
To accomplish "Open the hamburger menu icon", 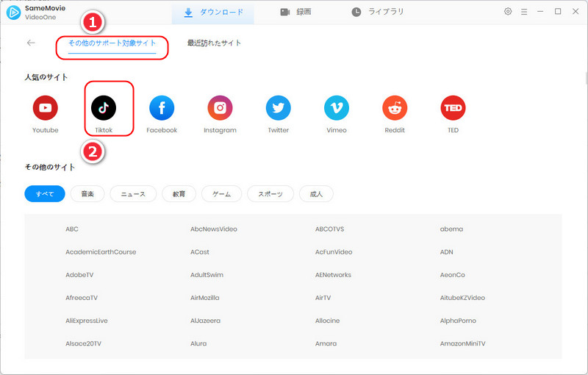I will tap(524, 12).
